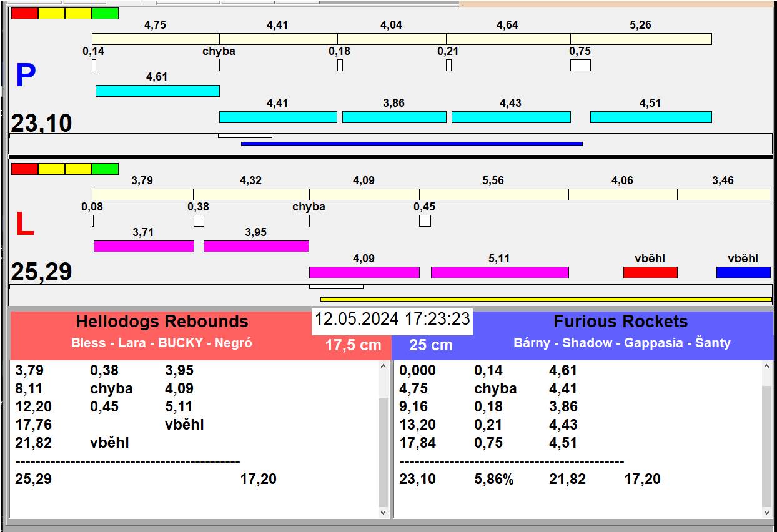Click the lane P total time 23,10

coord(41,123)
